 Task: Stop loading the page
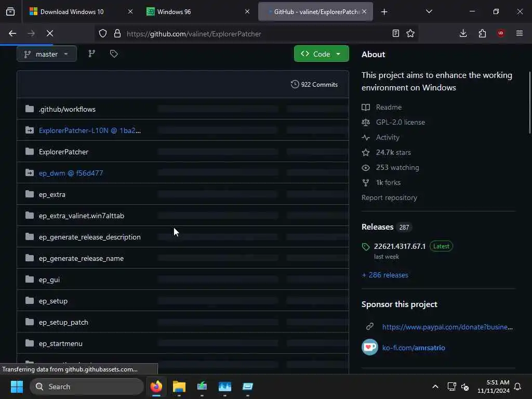click(50, 33)
